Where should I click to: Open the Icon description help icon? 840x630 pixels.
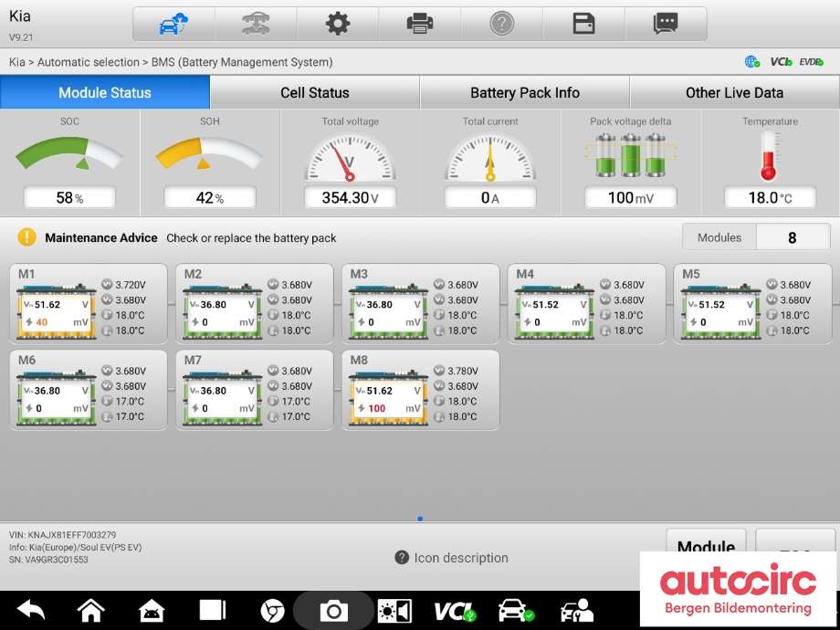click(x=402, y=558)
